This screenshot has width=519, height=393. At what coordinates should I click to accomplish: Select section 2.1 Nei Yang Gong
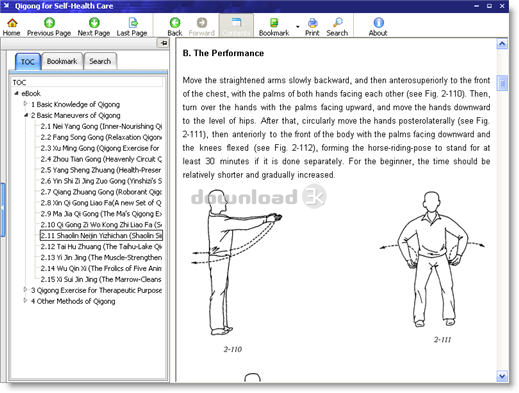[x=101, y=126]
